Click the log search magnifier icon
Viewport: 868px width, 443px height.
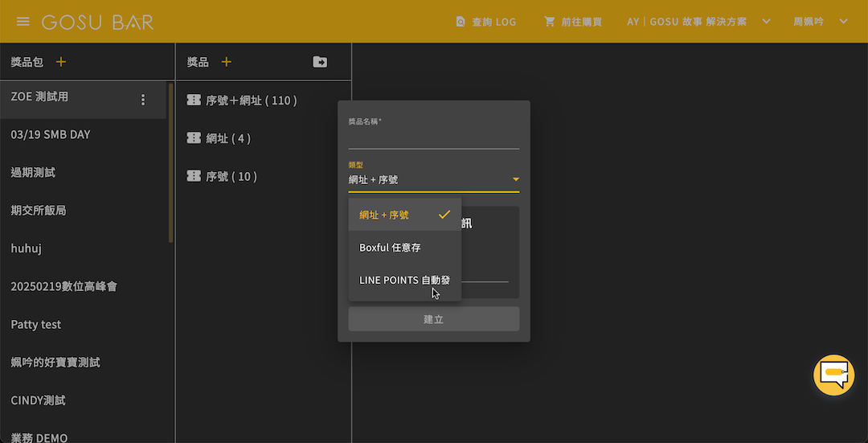click(x=461, y=22)
